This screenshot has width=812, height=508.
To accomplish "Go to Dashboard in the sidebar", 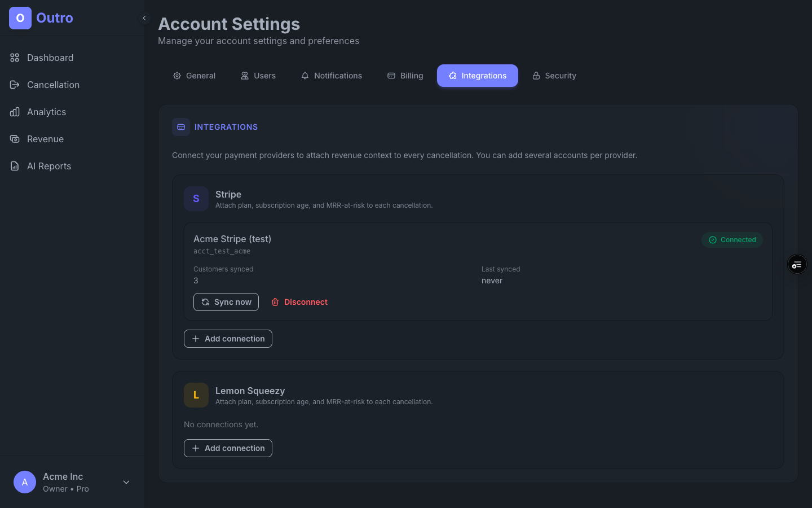I will [72, 58].
